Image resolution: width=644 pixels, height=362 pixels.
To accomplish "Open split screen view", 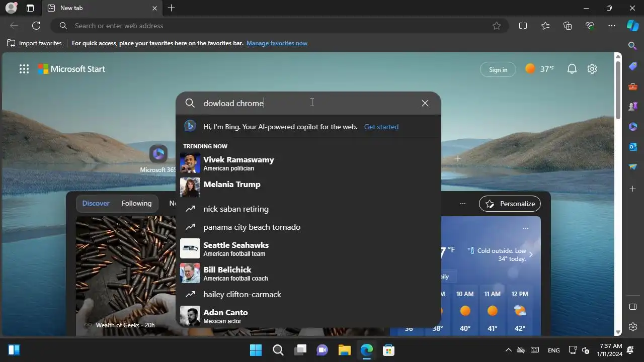I will 523,26.
